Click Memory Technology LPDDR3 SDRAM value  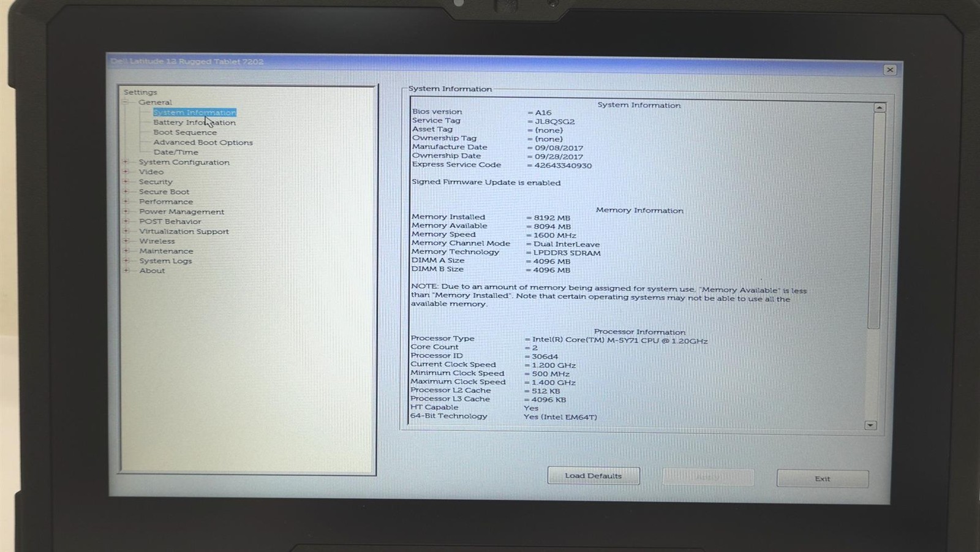click(x=567, y=252)
